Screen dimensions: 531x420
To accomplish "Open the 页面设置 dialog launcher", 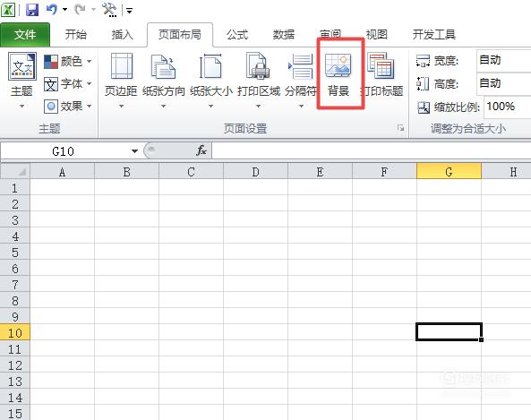I will tap(401, 128).
